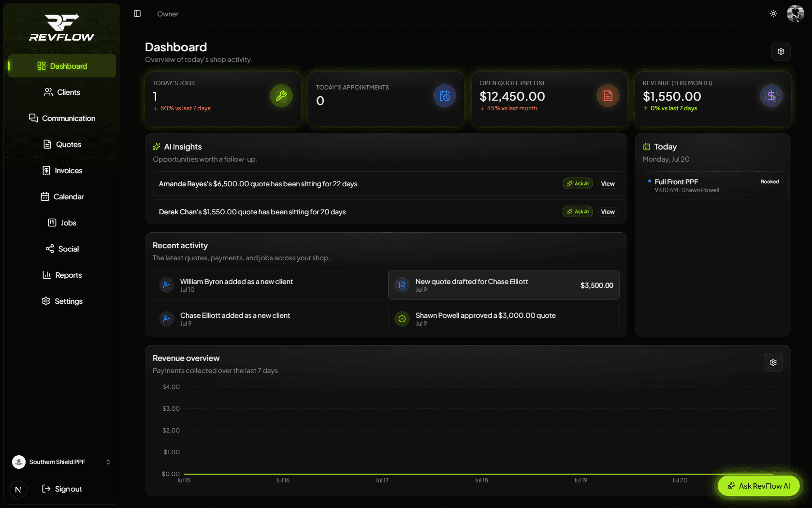Click the $1,550.00 revenue value
This screenshot has width=812, height=508.
point(672,96)
